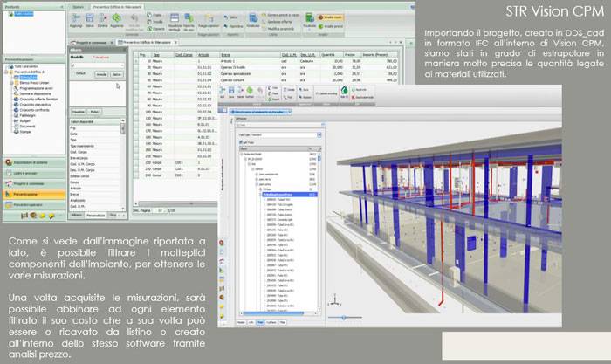Click the Ricalcola icon next to Analisi costi
This screenshot has height=364, width=611.
309,18
